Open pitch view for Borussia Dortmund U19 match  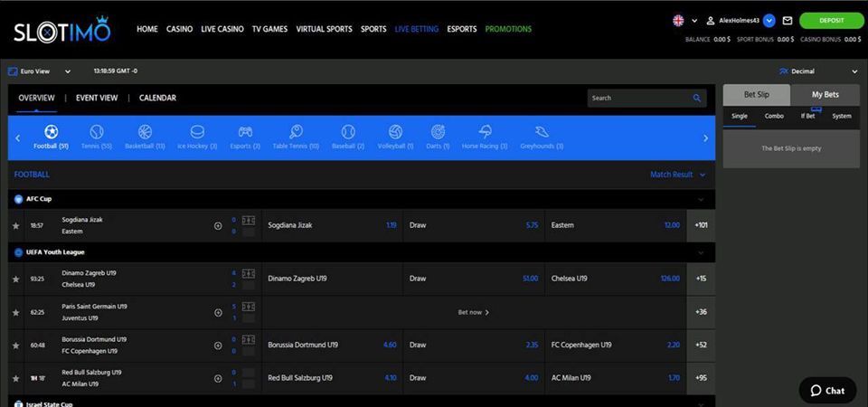click(x=250, y=339)
